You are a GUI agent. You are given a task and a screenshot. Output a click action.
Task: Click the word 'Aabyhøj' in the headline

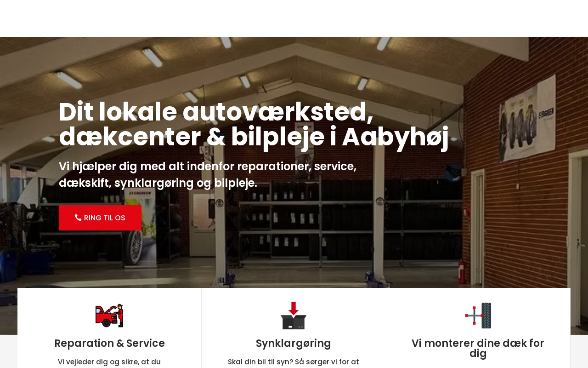(x=395, y=137)
